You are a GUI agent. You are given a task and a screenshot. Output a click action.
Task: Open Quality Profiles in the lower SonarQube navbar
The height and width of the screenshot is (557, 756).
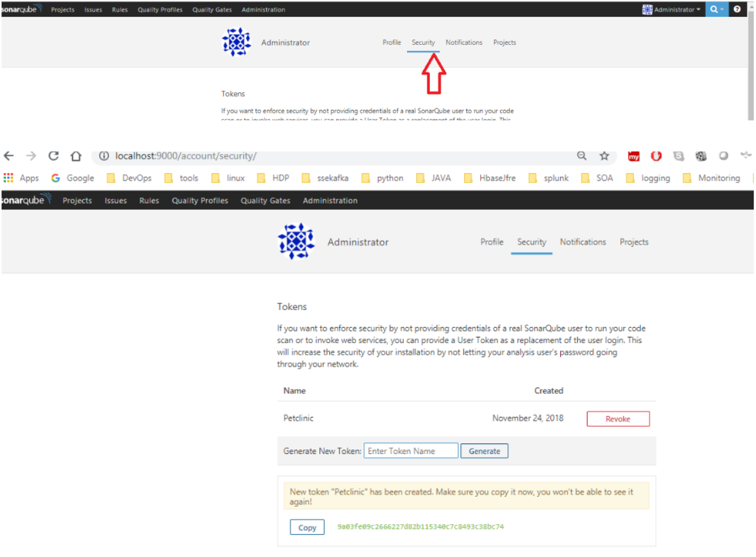coord(200,200)
